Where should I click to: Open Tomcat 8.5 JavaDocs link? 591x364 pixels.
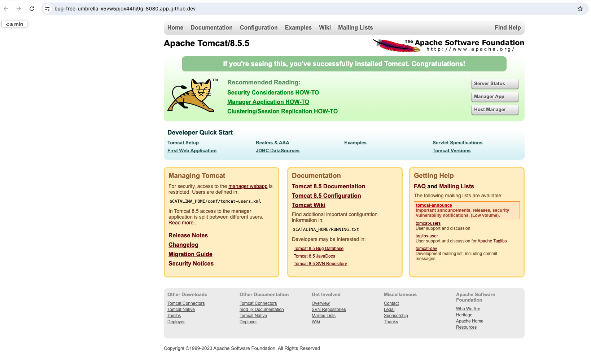pyautogui.click(x=314, y=256)
